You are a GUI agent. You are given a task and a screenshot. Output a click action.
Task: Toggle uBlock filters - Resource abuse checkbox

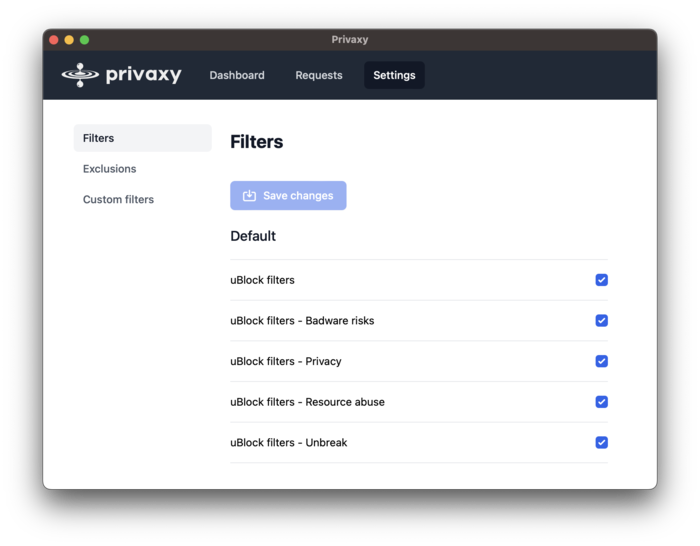[x=601, y=402]
